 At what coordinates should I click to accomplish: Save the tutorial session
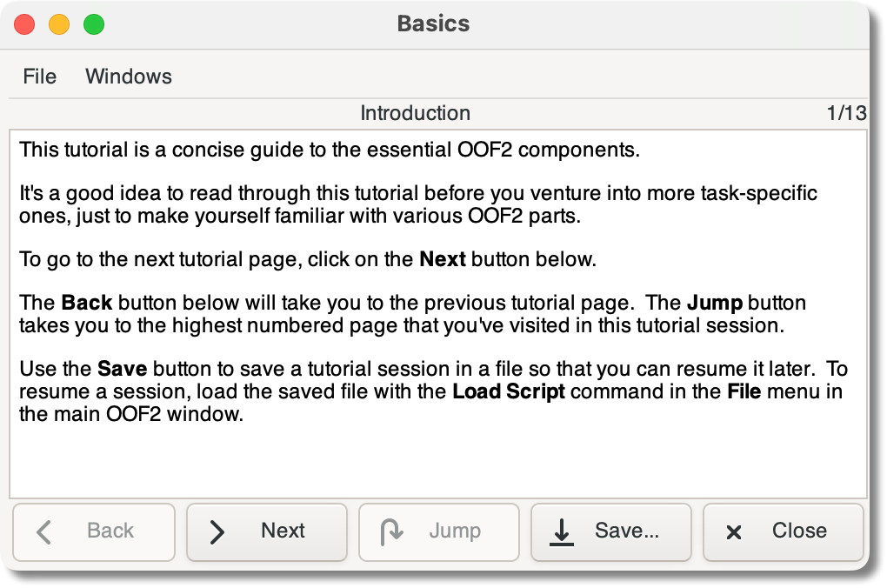(x=611, y=531)
